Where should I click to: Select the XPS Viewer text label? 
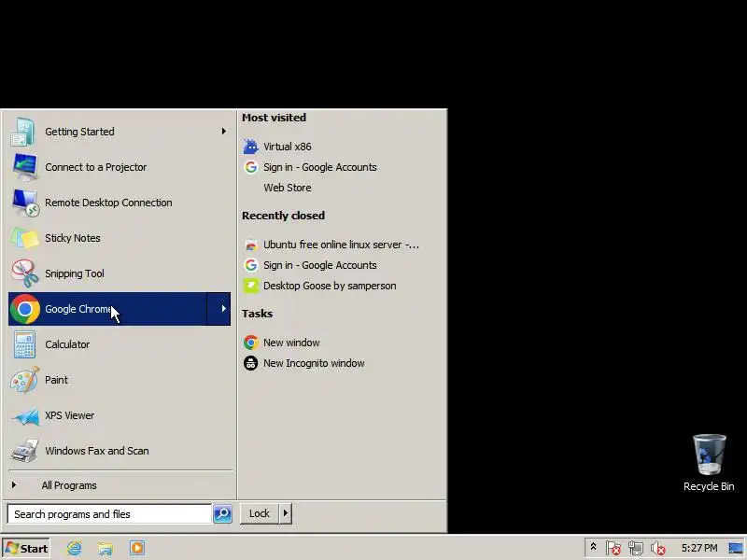pos(69,415)
